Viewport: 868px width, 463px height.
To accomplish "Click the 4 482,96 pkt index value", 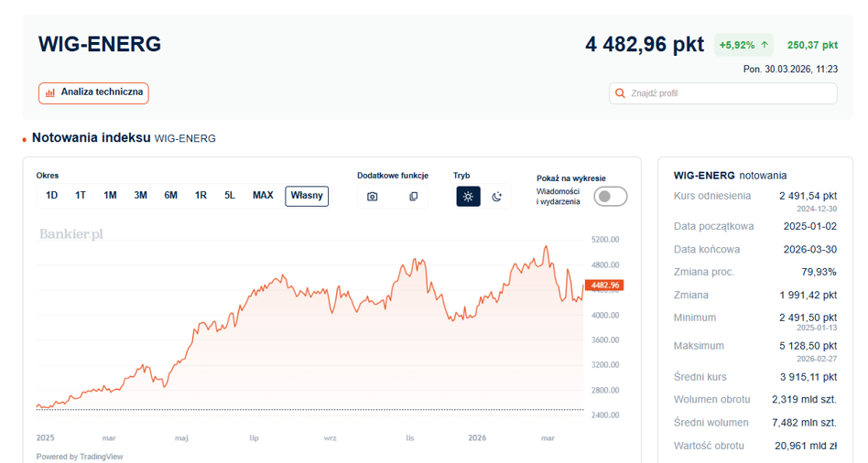I will click(x=645, y=44).
